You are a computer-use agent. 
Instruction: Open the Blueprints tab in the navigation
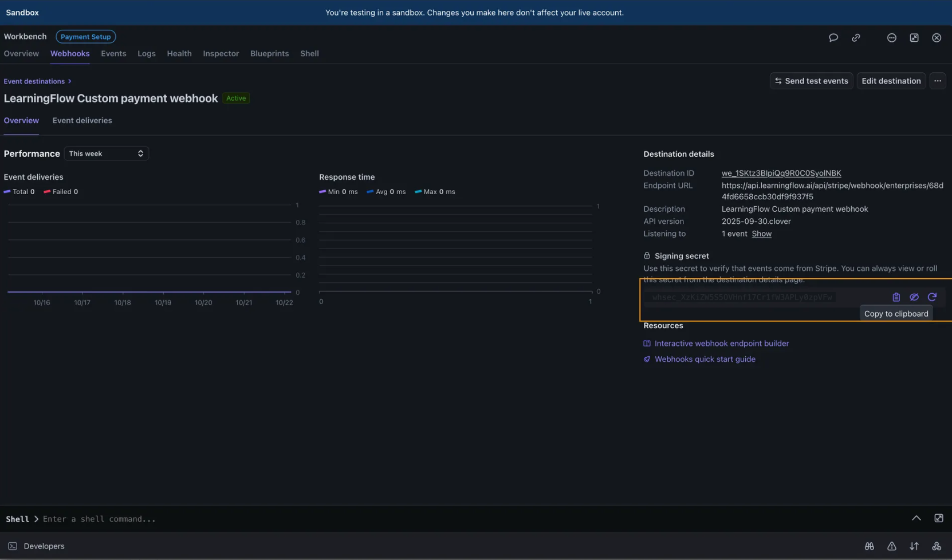coord(269,53)
